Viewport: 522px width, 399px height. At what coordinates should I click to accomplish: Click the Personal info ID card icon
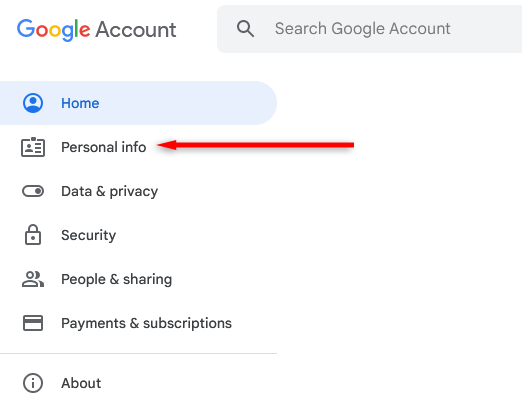(33, 147)
